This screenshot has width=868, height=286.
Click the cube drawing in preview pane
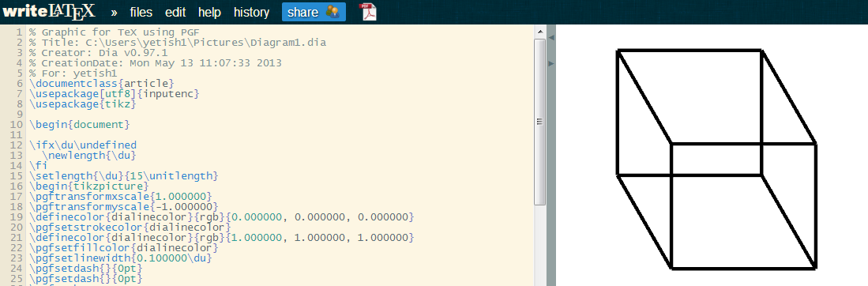coord(716,160)
